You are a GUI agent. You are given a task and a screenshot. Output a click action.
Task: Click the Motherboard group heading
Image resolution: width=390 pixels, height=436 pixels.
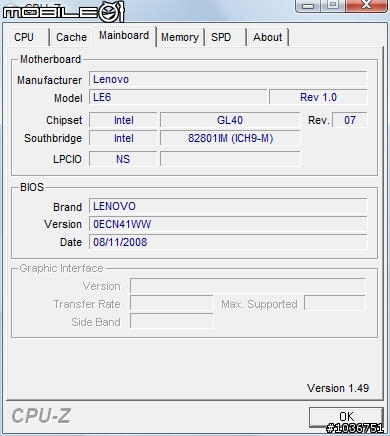[x=50, y=59]
